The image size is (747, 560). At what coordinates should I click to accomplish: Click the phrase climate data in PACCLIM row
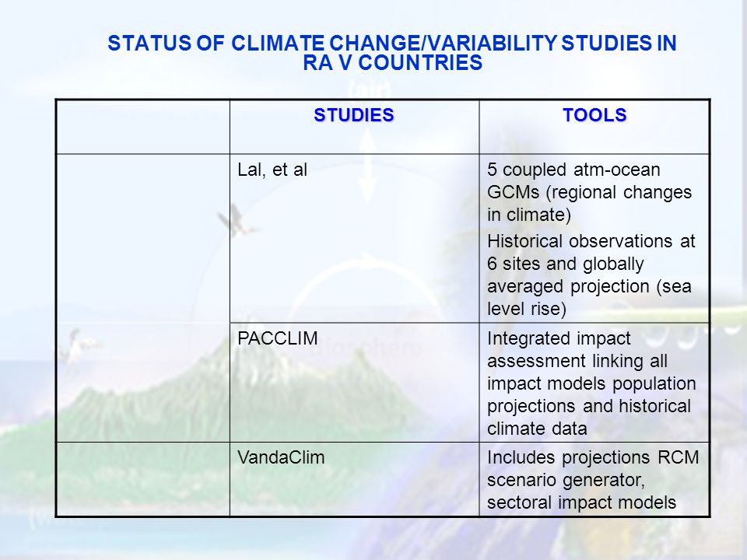coord(537,429)
